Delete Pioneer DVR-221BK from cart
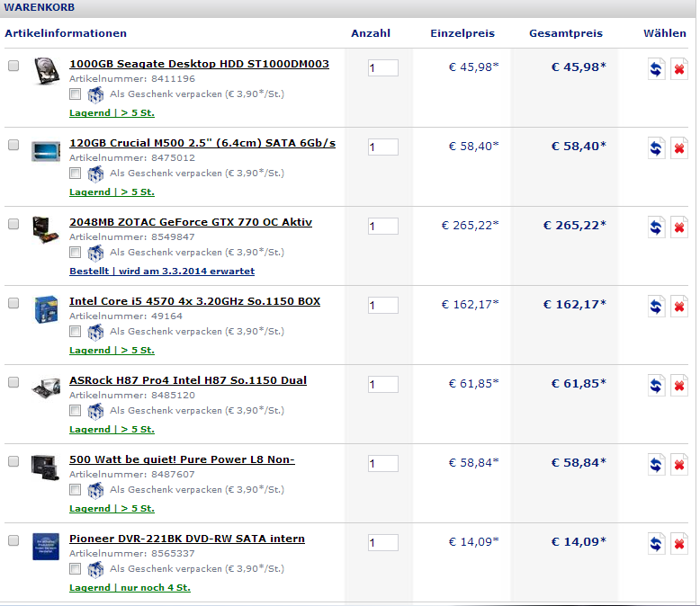Image resolution: width=700 pixels, height=606 pixels. 679,544
